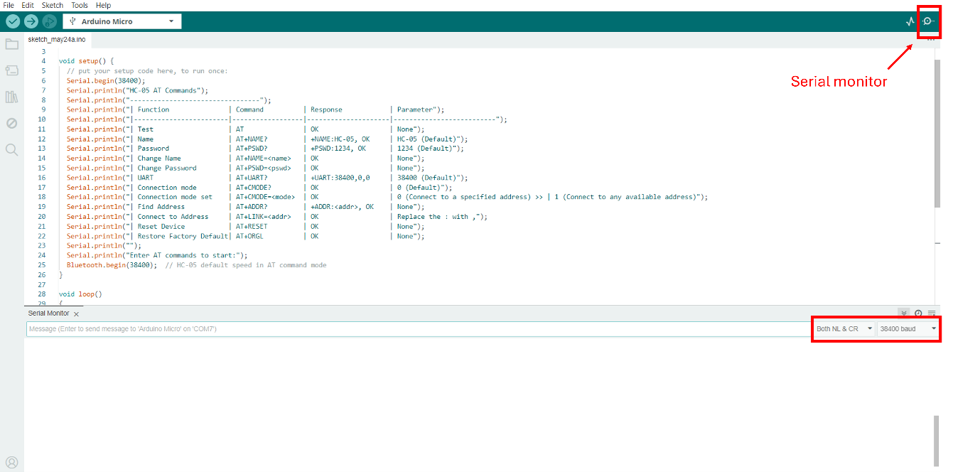Open the Sketch menu

[53, 5]
